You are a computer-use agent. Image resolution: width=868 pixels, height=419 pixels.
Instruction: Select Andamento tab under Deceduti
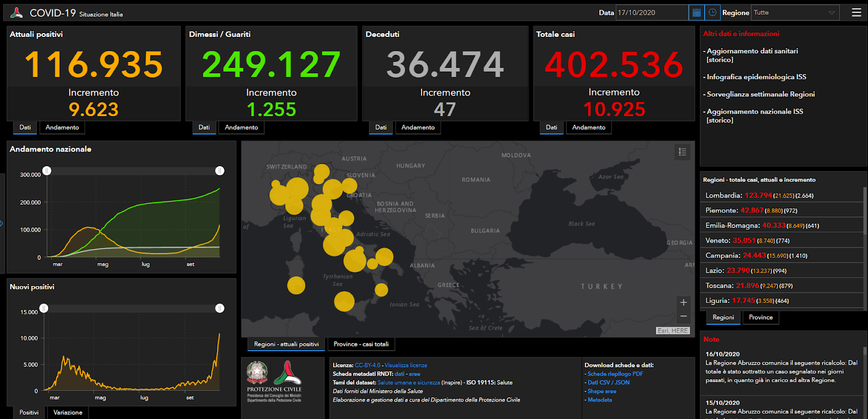[x=418, y=128]
